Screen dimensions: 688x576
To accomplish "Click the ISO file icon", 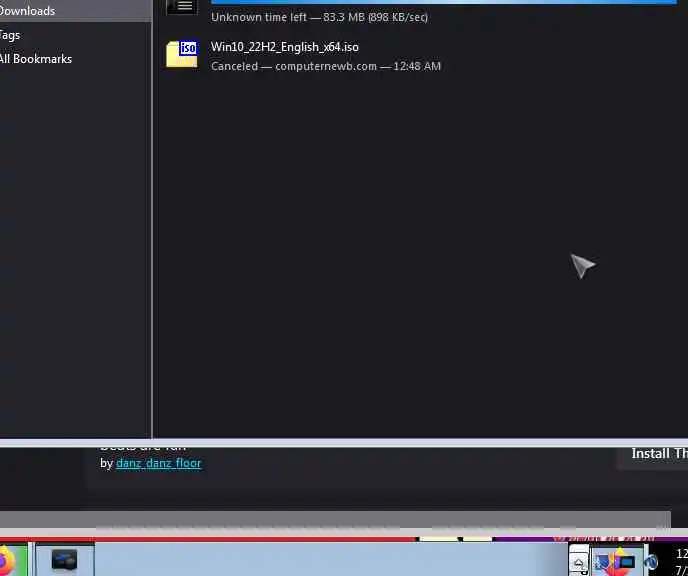I will click(x=182, y=54).
